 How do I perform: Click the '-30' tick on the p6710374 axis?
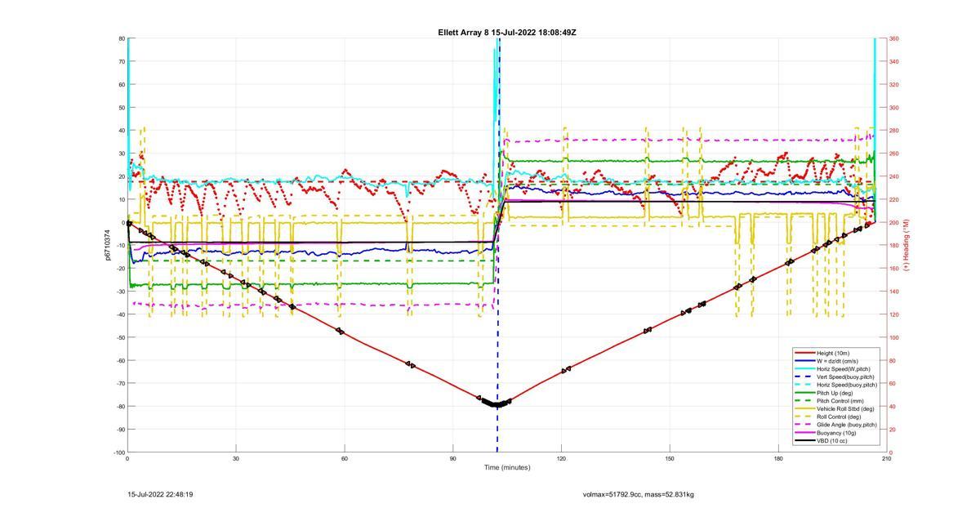121,292
